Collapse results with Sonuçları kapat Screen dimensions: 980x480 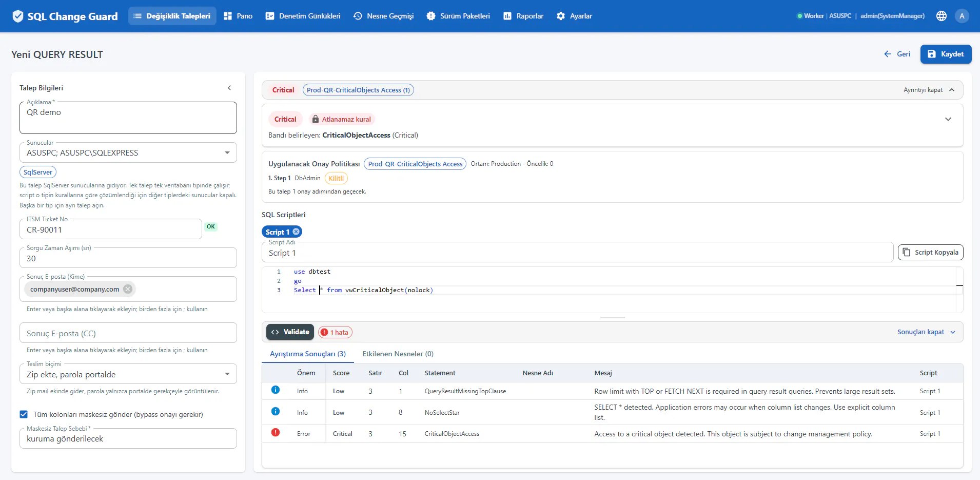(x=926, y=332)
